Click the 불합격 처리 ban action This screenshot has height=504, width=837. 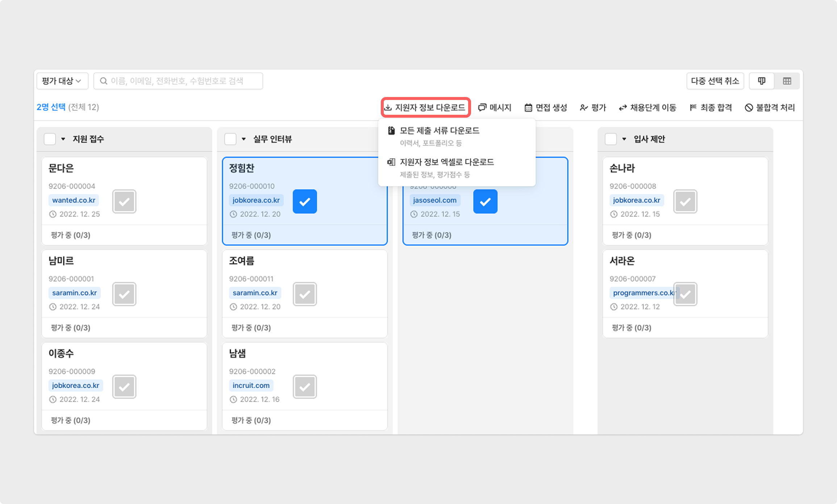(770, 108)
